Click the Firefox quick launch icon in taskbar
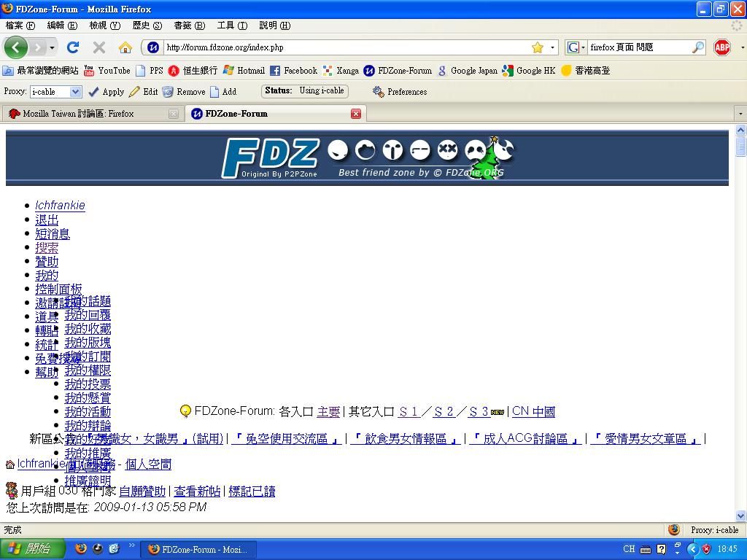 click(82, 548)
